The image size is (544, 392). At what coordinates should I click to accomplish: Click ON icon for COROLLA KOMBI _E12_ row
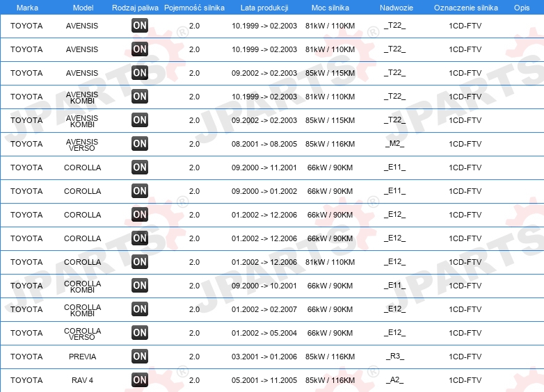click(x=140, y=309)
